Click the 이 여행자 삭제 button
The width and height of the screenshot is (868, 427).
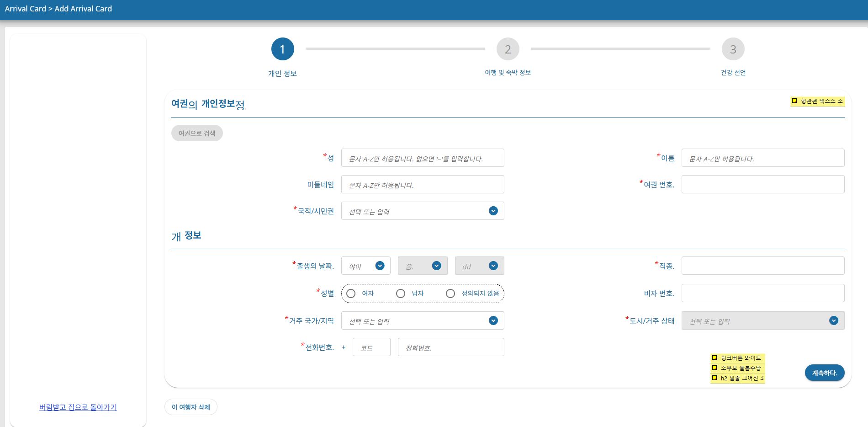[x=191, y=407]
